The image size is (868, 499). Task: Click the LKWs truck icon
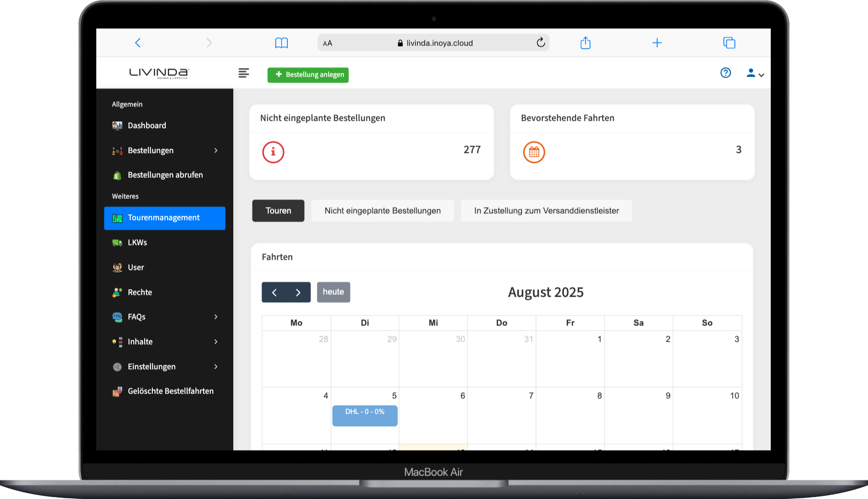(117, 243)
